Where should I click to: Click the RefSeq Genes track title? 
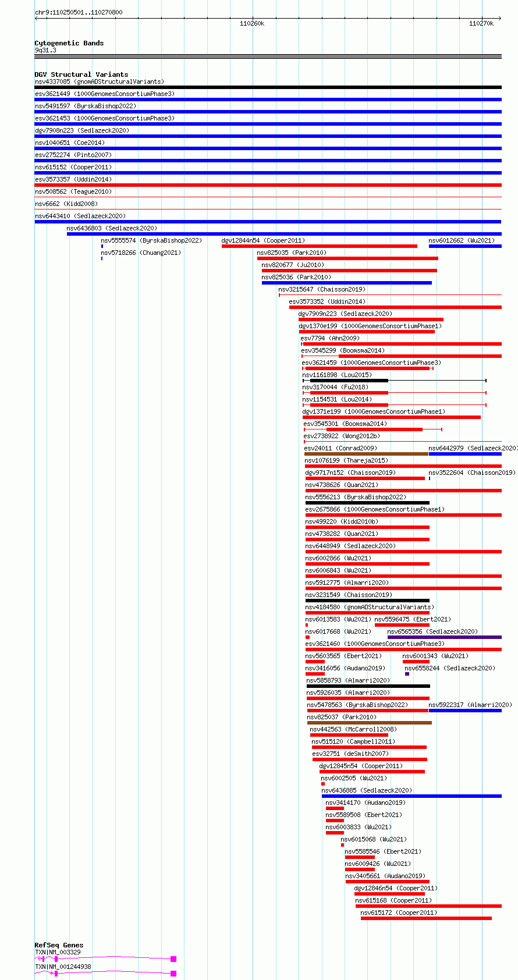pos(59,945)
